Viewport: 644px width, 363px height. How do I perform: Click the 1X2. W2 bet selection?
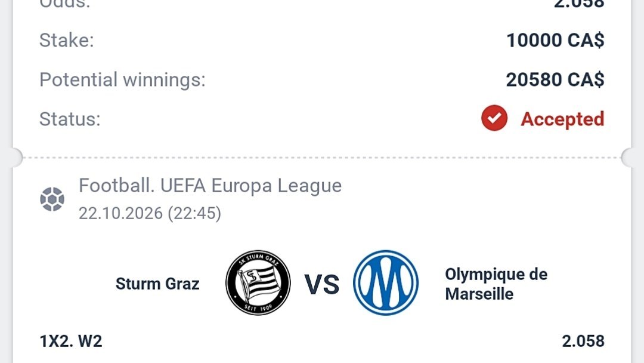[70, 342]
